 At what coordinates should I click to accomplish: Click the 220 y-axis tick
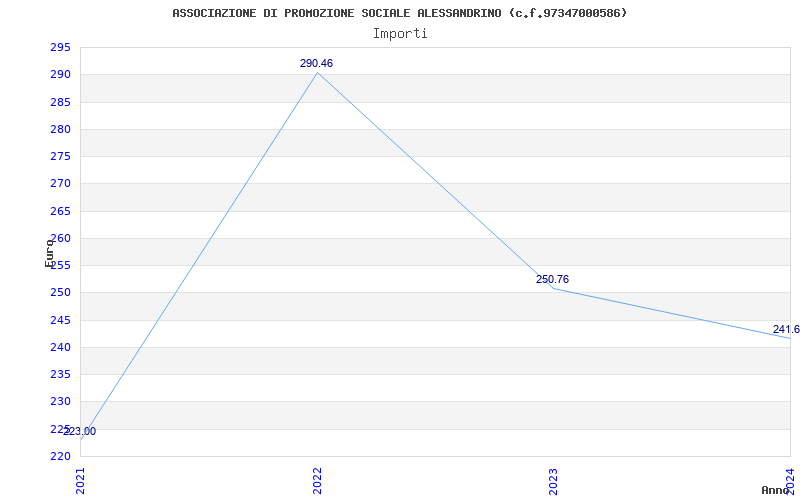[x=60, y=456]
